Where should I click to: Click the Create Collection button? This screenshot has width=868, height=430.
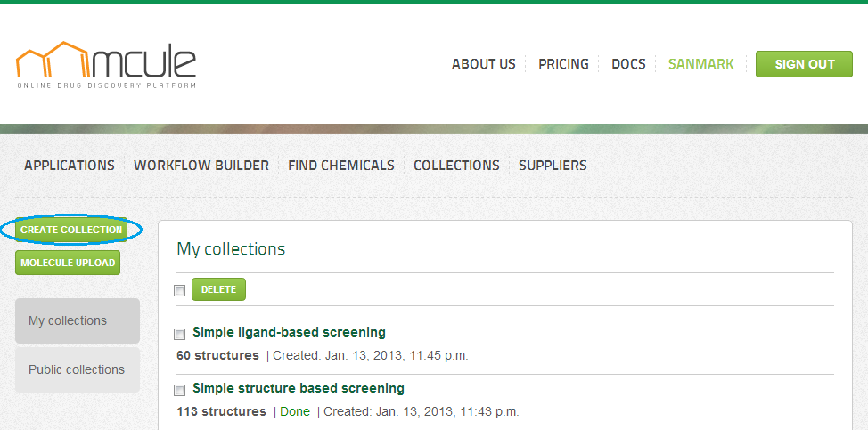coord(71,230)
